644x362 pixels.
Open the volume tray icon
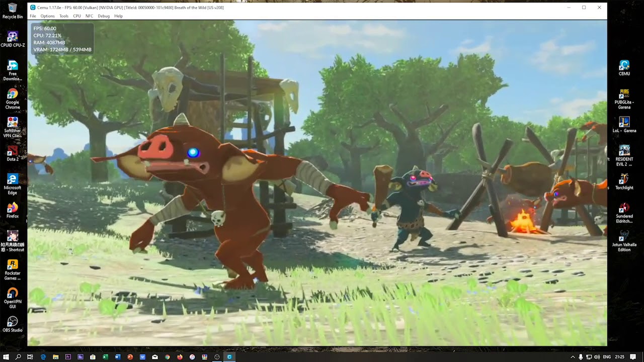[597, 357]
